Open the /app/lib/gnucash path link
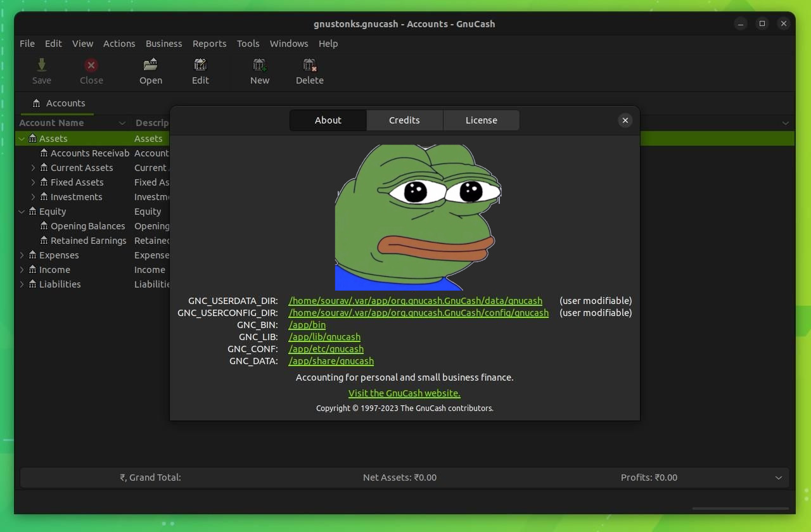Viewport: 811px width, 532px height. pyautogui.click(x=324, y=337)
